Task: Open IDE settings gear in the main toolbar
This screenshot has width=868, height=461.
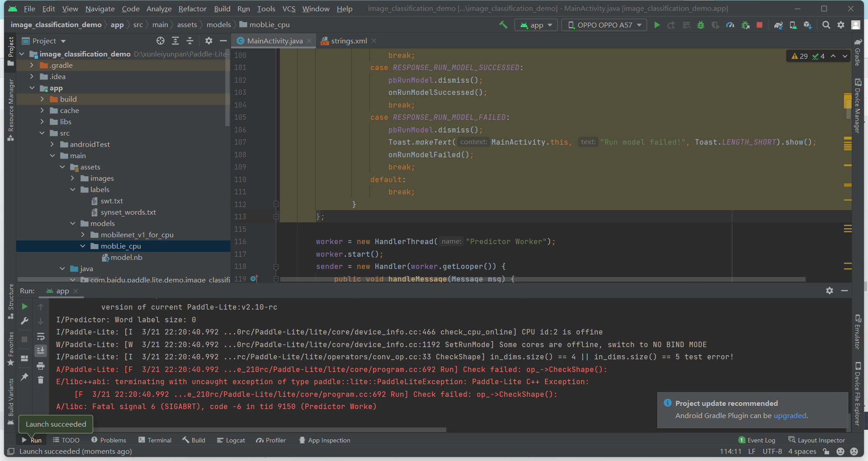Action: tap(841, 25)
